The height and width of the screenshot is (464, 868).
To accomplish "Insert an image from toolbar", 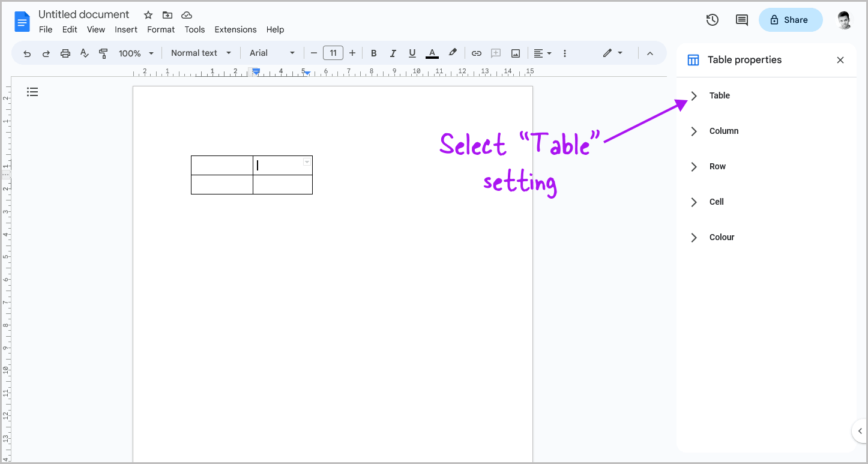I will coord(516,53).
